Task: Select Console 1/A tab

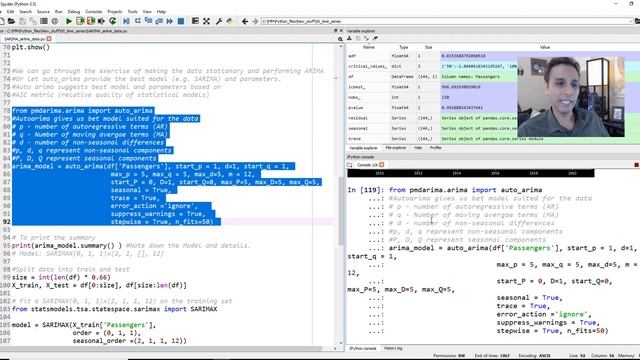Action: pos(367,165)
